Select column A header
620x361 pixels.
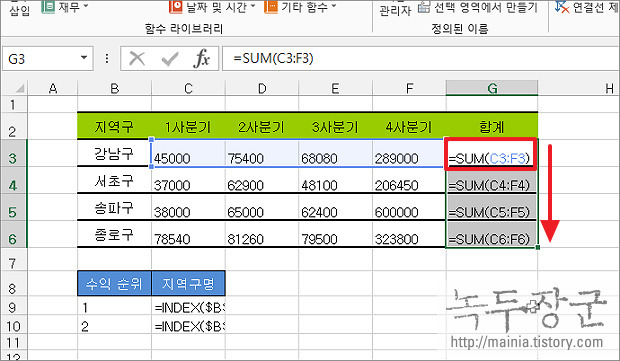click(x=53, y=88)
